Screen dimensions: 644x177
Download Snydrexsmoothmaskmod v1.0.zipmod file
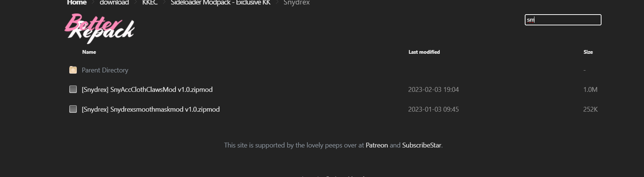tap(151, 109)
